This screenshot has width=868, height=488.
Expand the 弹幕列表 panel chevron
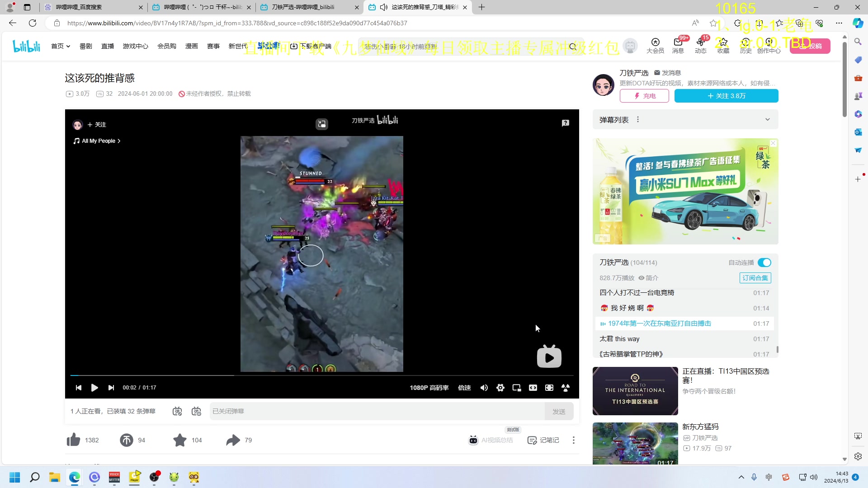point(767,120)
